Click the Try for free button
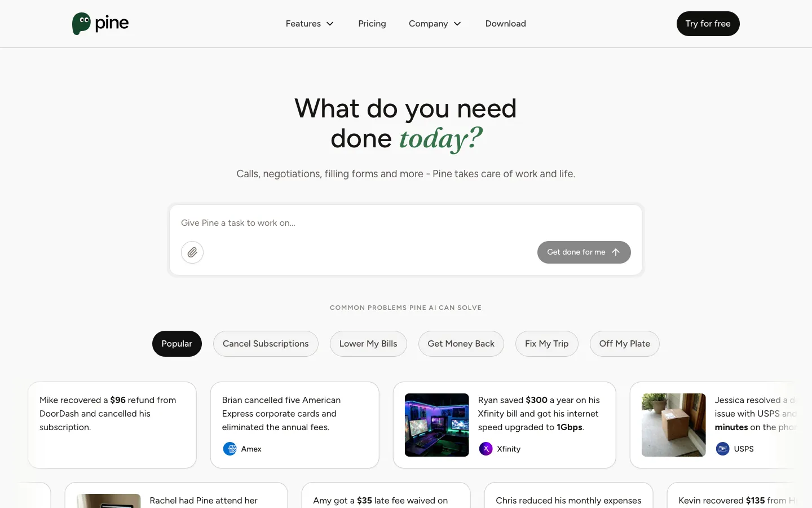Screen dimensions: 812x508 click(708, 24)
